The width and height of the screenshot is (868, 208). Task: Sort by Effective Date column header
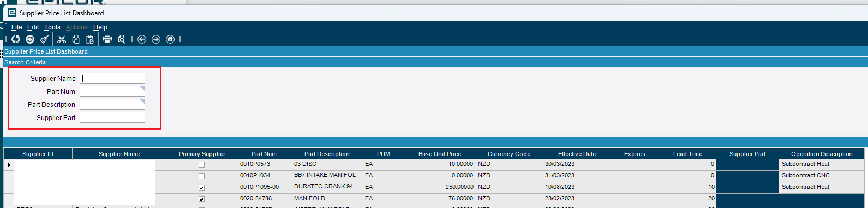click(x=577, y=154)
